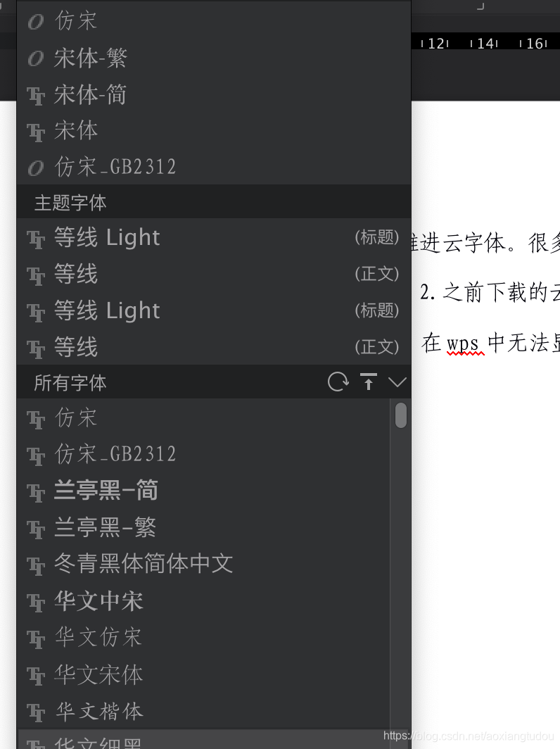Choose 华文宋体 from the list
560x749 pixels.
point(203,674)
